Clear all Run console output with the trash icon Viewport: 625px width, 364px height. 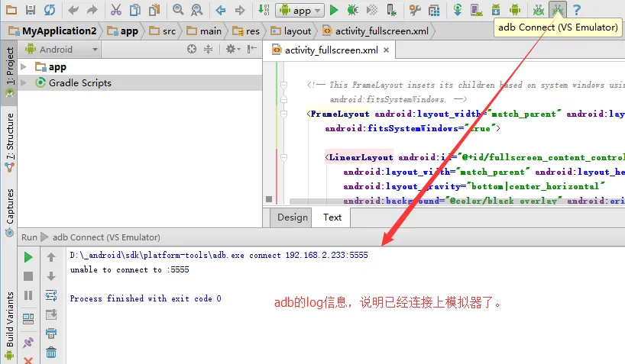51,353
